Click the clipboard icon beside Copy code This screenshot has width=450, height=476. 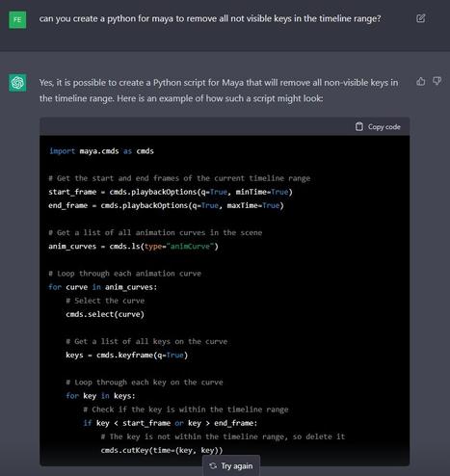(359, 127)
